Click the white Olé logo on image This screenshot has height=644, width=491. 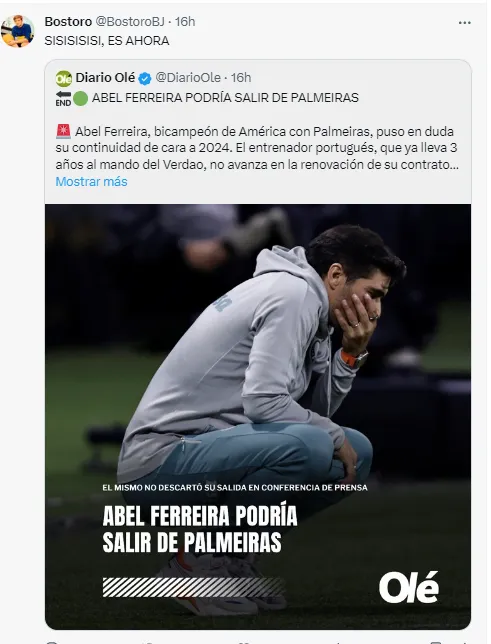tap(408, 587)
